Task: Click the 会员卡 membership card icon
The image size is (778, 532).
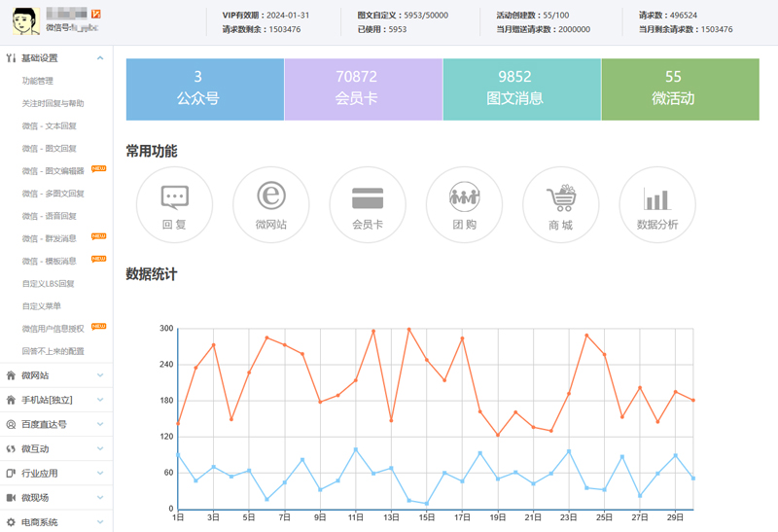Action: [x=368, y=205]
